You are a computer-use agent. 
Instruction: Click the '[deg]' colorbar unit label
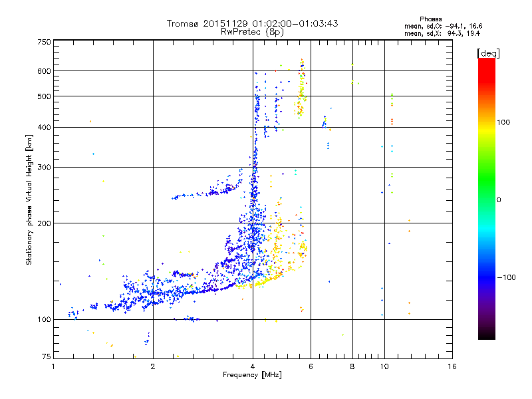[x=488, y=53]
